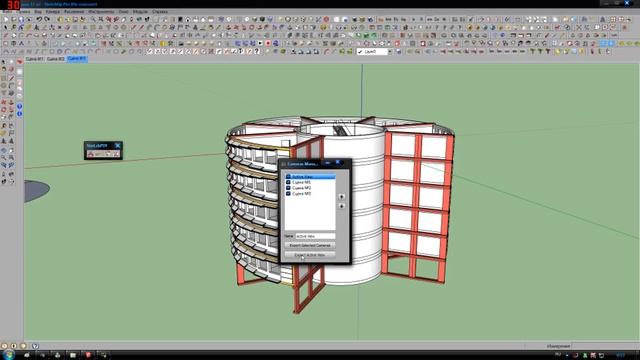Move selected camera down with down arrow
This screenshot has height=360, width=640.
pyautogui.click(x=342, y=206)
